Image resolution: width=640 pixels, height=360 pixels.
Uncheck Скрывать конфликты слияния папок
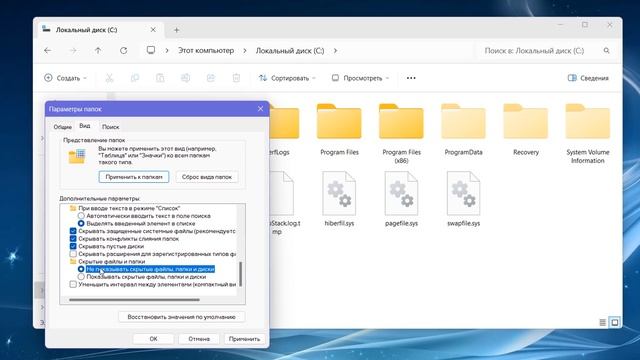click(73, 238)
